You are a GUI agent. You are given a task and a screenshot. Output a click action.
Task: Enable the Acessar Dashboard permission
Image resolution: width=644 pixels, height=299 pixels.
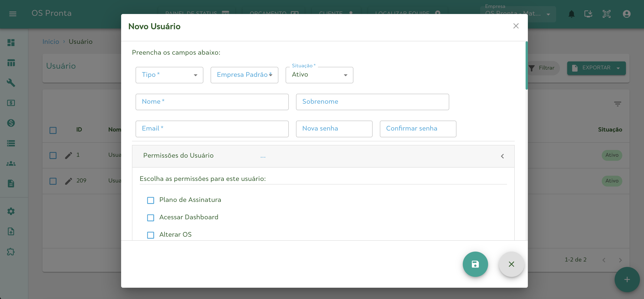coord(150,217)
